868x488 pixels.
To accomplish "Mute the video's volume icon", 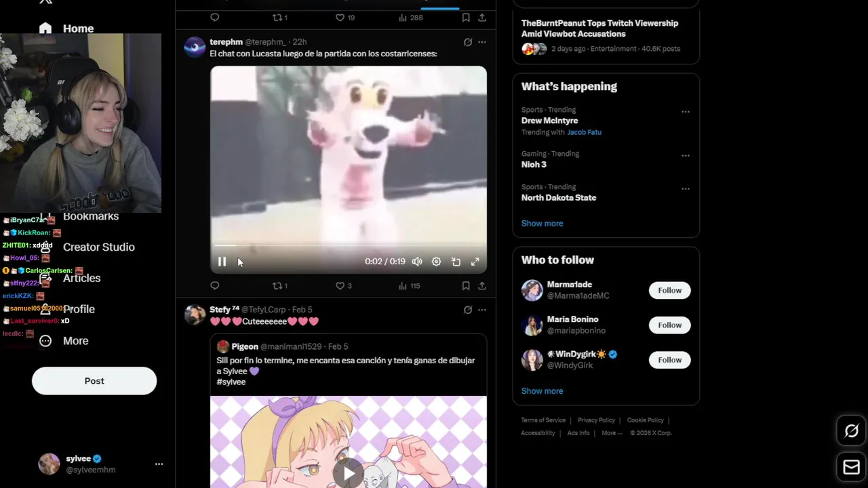I will (x=417, y=262).
